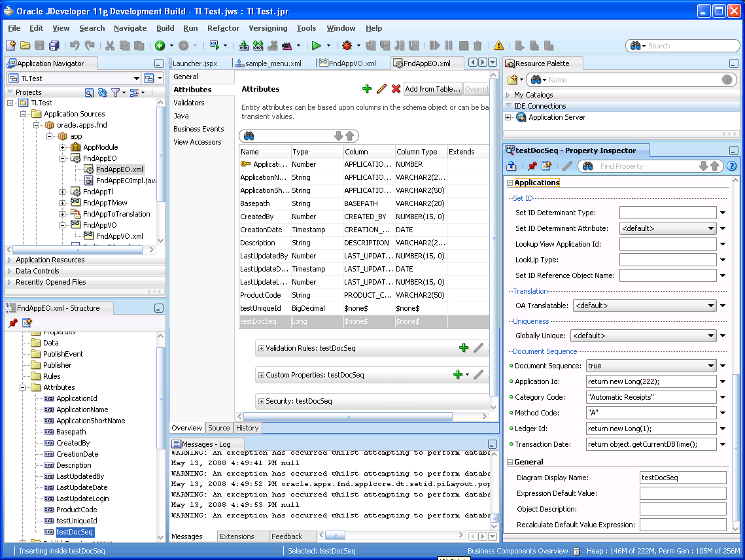
Task: Click the New icon in the Resource Palette
Action: pyautogui.click(x=512, y=80)
